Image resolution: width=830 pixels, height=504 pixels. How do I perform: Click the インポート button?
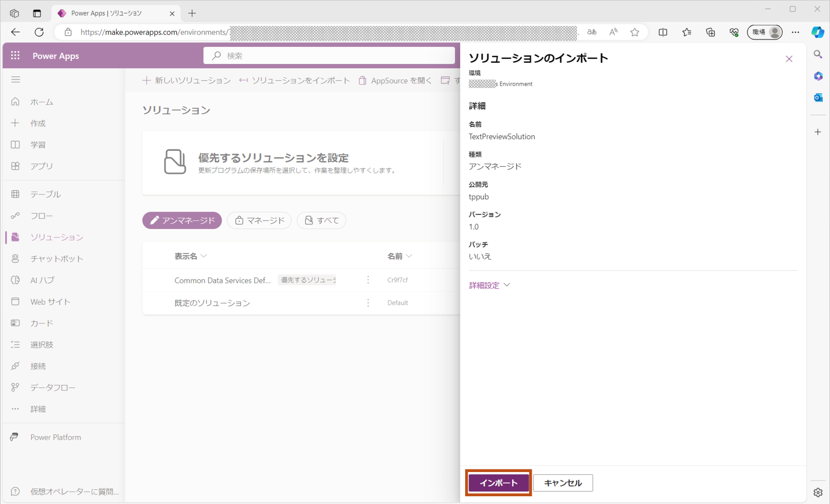498,483
